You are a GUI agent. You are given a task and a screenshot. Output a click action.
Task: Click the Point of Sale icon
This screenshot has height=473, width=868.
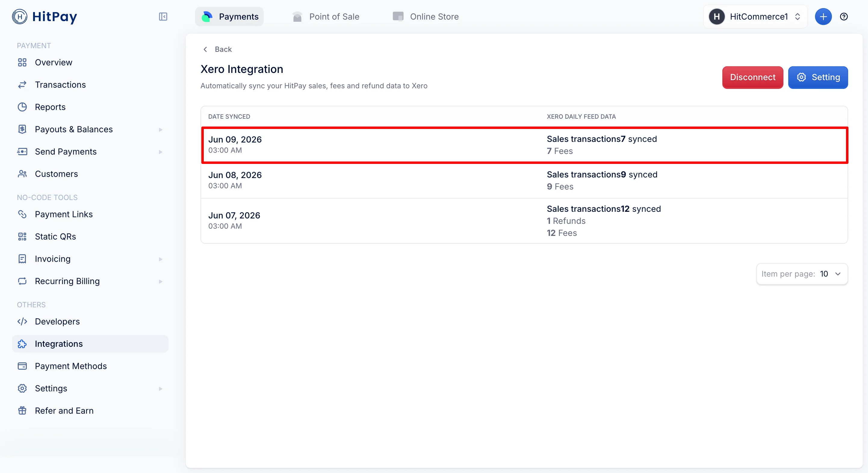point(297,17)
